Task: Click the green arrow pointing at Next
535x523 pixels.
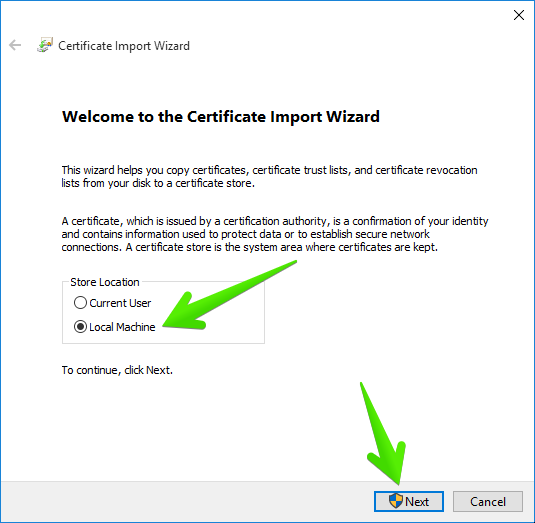Action: (384, 434)
